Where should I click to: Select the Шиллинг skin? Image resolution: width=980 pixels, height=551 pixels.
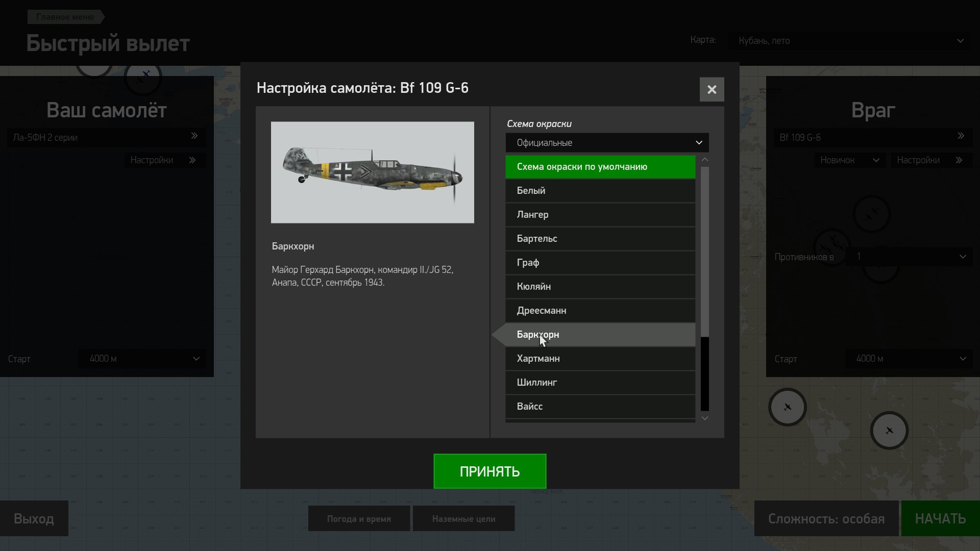(x=600, y=383)
